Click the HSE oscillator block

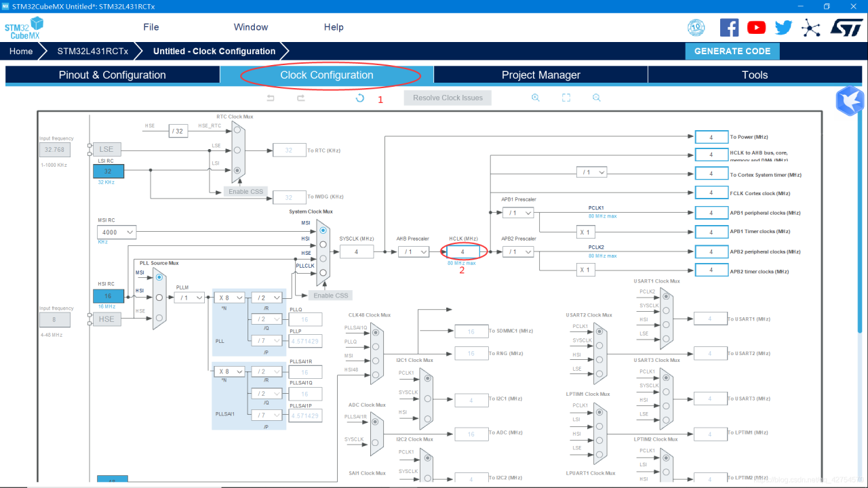pos(106,319)
